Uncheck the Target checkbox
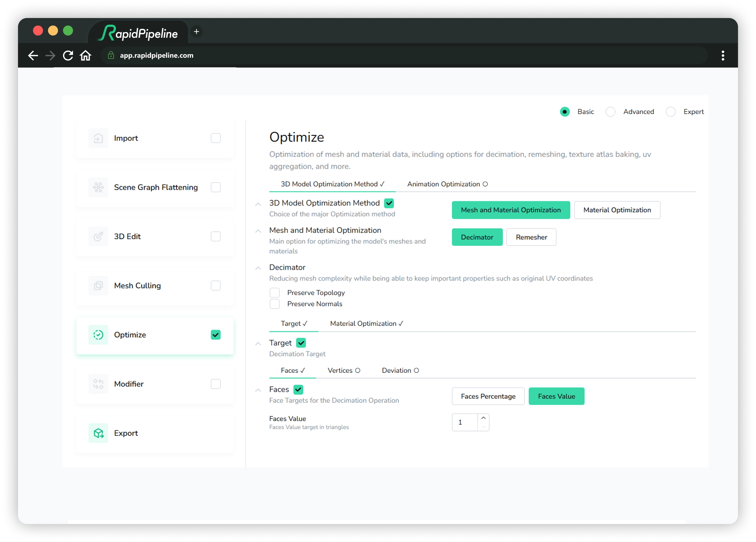 301,343
